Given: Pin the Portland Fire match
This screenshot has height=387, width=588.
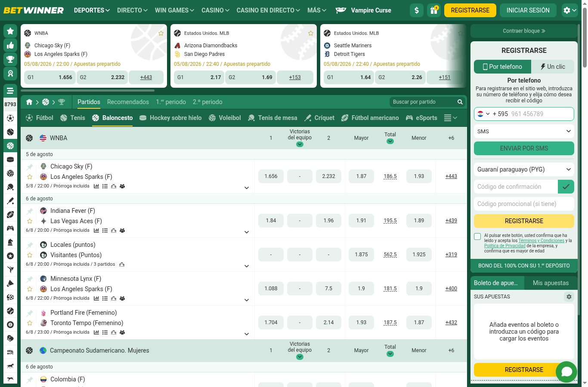Looking at the screenshot, I should click(x=30, y=313).
